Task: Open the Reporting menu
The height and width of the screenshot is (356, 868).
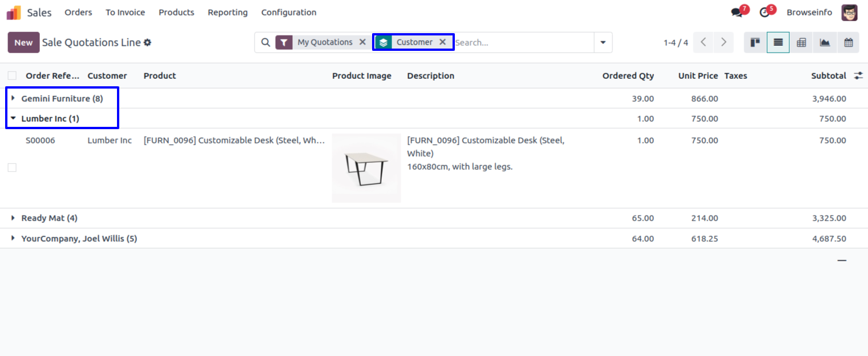Action: [x=228, y=13]
